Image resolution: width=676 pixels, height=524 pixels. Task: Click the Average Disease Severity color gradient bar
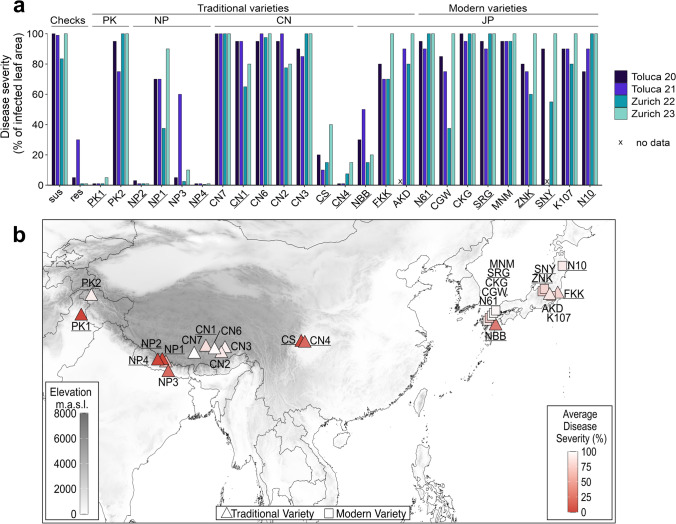[x=573, y=482]
